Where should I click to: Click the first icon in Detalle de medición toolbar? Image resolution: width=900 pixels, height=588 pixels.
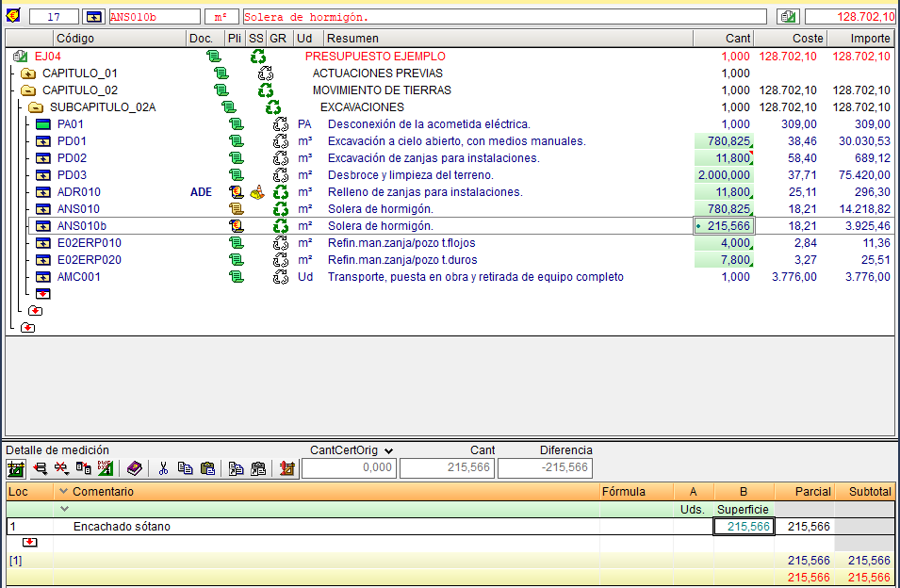(x=16, y=468)
